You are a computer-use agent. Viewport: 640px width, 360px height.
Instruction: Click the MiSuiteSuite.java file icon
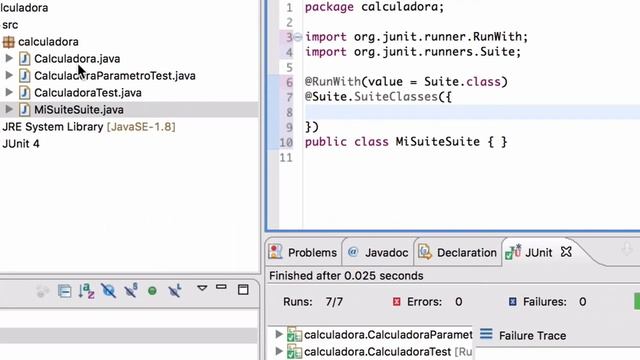pos(24,110)
